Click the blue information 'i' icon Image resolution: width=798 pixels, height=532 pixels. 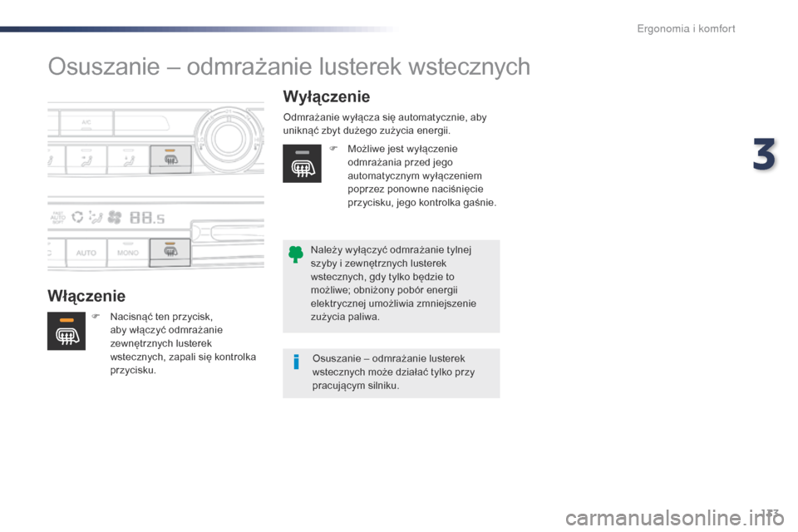tap(296, 362)
